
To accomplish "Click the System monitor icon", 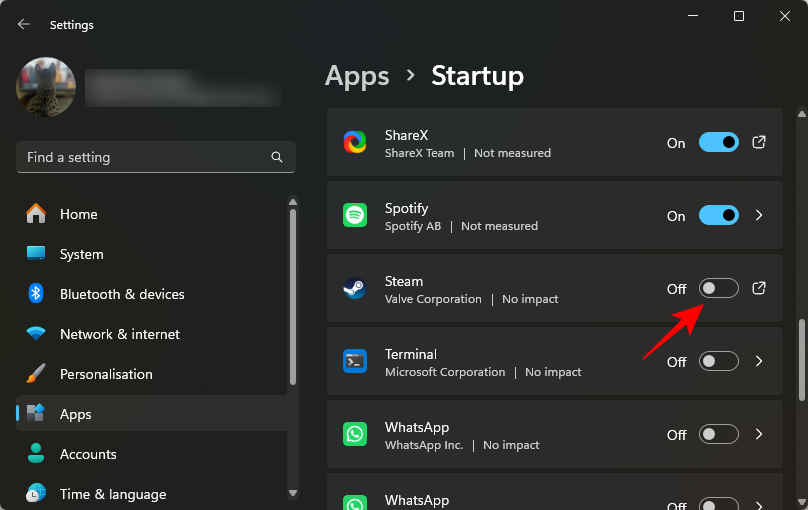I will (36, 253).
